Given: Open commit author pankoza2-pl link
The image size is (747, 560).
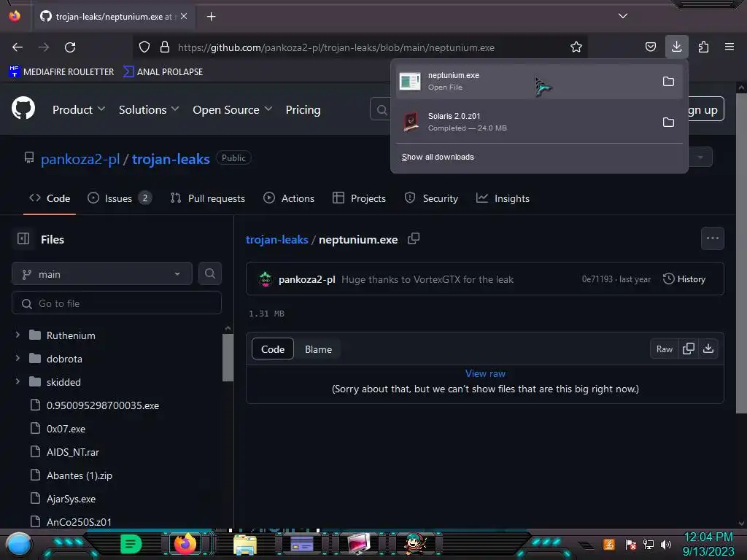Looking at the screenshot, I should click(307, 279).
